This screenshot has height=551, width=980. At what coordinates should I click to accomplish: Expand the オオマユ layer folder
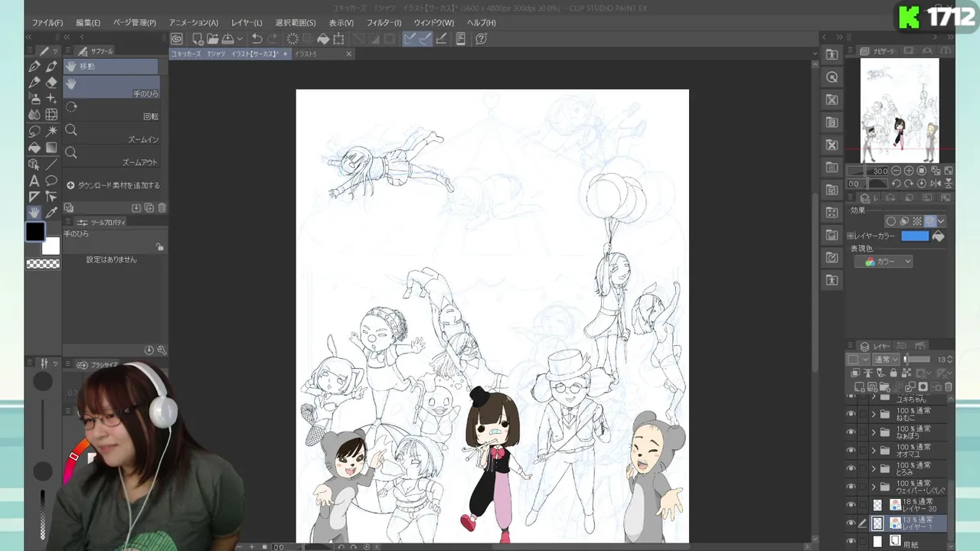[x=874, y=450]
